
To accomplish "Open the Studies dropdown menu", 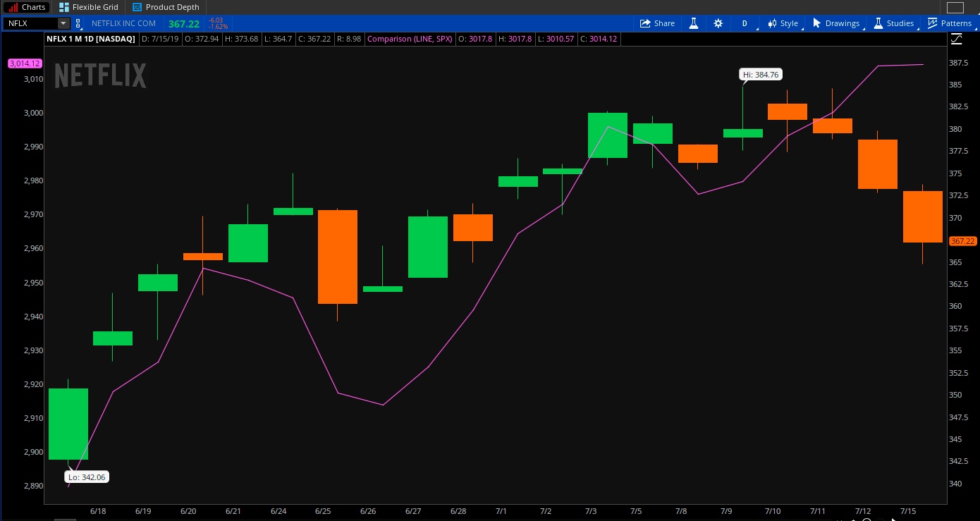I will click(x=894, y=23).
